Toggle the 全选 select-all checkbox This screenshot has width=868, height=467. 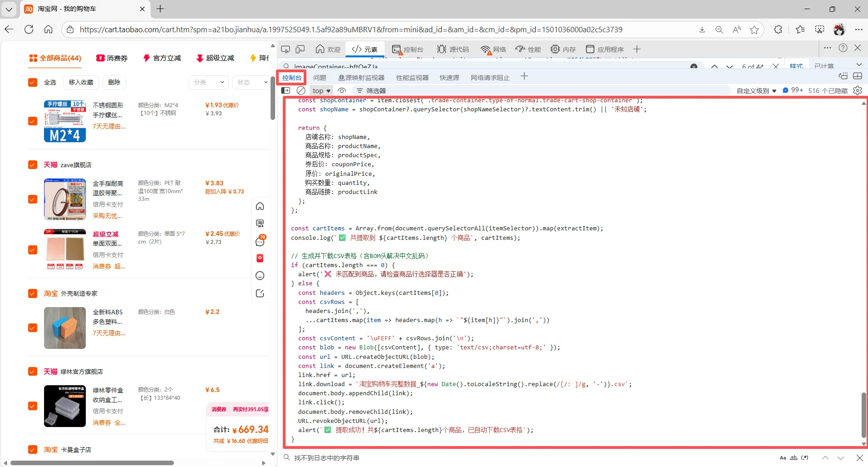pyautogui.click(x=33, y=82)
